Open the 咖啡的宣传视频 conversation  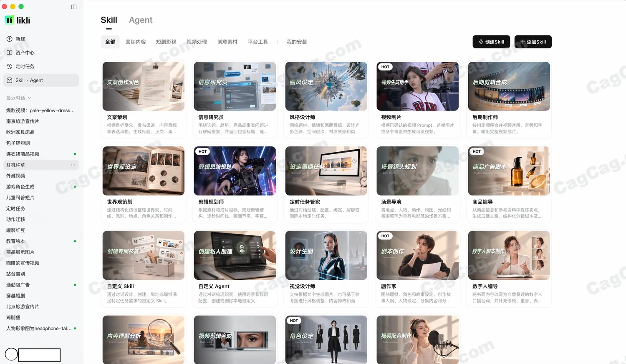pos(41,263)
